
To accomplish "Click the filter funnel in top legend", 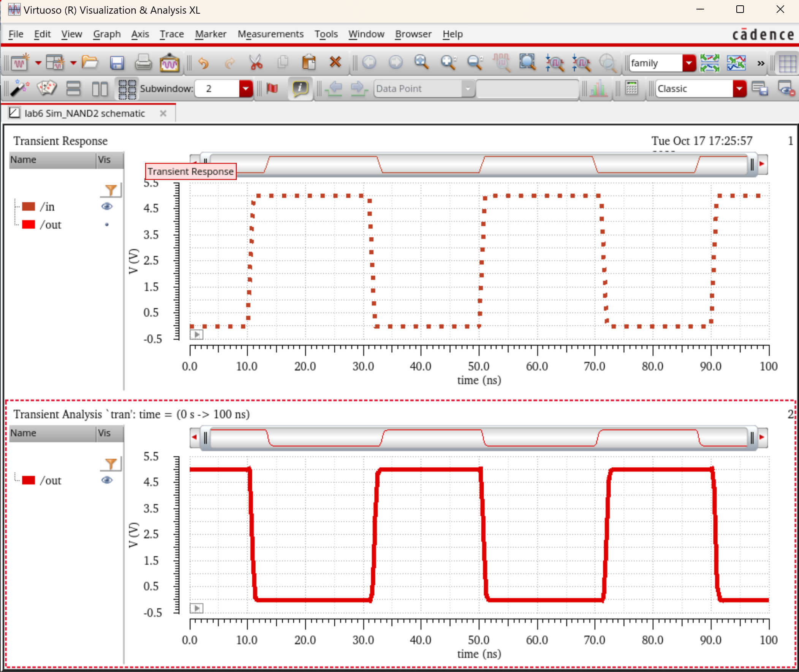I will 111,190.
